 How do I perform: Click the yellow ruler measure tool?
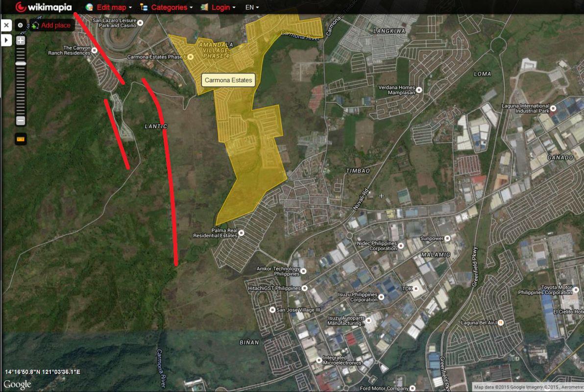coord(21,139)
